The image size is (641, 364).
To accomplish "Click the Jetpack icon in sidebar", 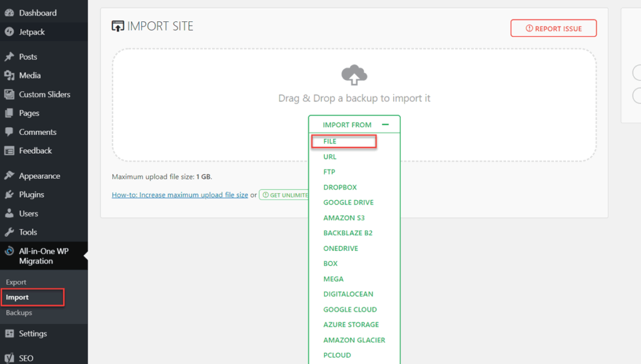I will (9, 32).
